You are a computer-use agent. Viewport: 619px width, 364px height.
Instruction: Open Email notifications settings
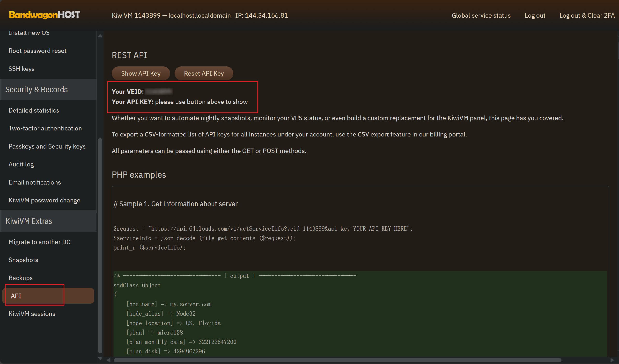[x=35, y=182]
